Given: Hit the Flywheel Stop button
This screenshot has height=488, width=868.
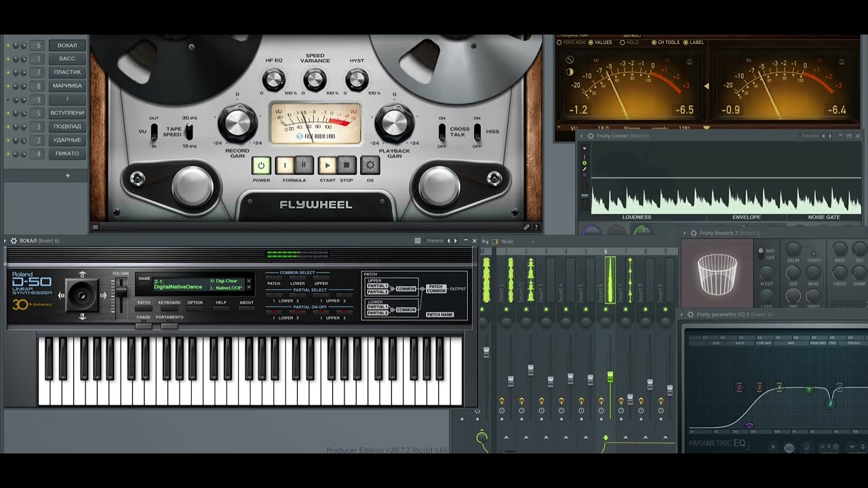Looking at the screenshot, I should tap(347, 165).
